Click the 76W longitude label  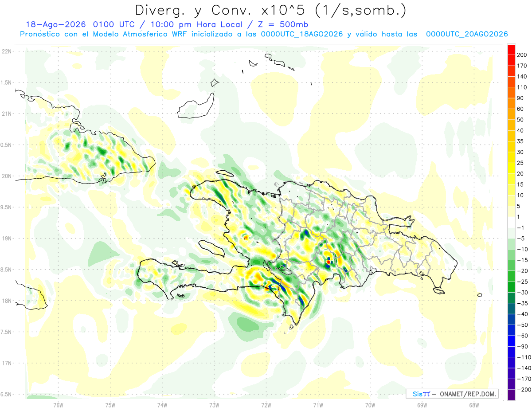coord(58,405)
